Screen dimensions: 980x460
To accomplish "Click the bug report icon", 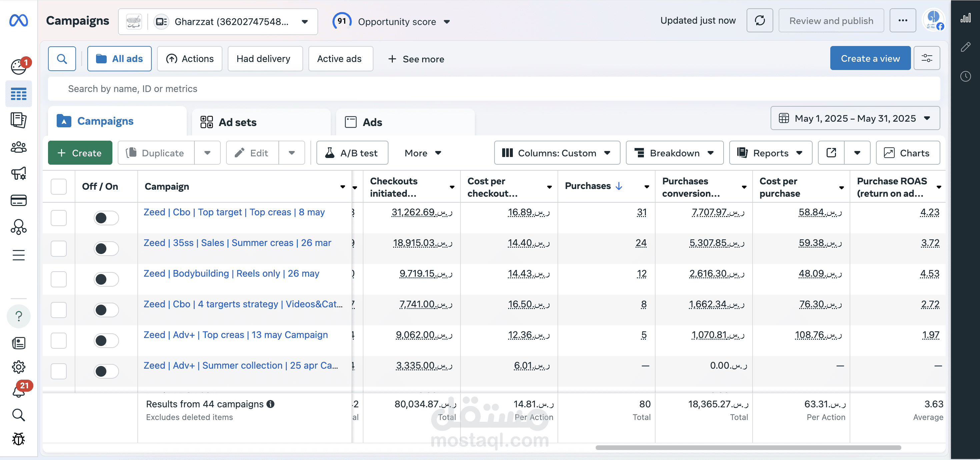I will [x=18, y=439].
